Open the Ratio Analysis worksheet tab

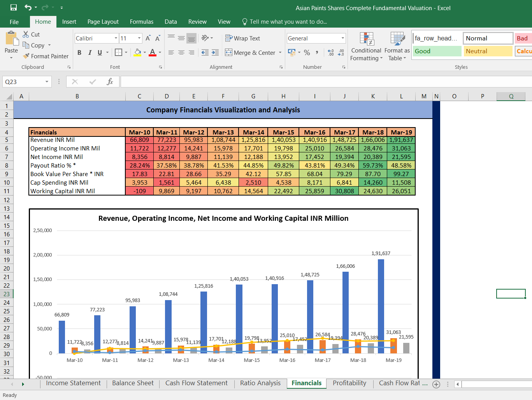tap(260, 383)
